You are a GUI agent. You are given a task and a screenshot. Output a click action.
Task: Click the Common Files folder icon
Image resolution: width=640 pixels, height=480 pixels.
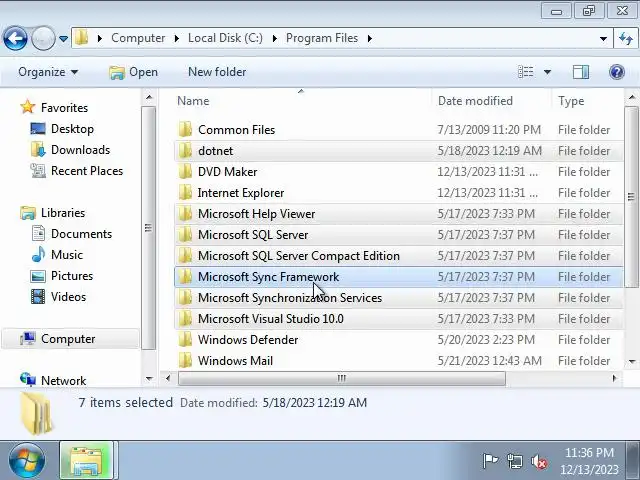point(185,130)
